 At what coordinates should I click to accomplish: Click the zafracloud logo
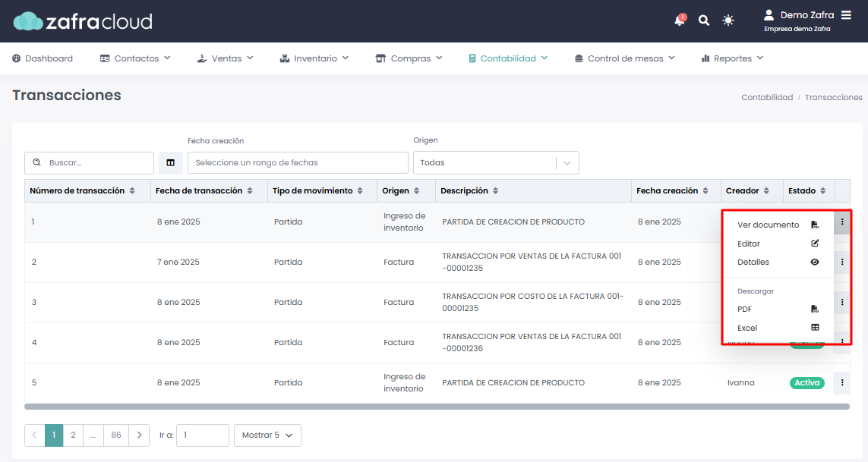pyautogui.click(x=83, y=21)
